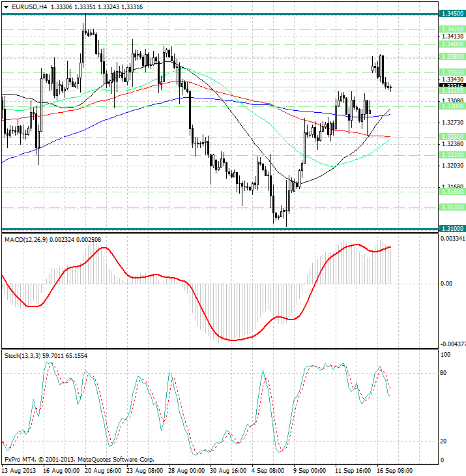Click the MACD zero level 0.00
The height and width of the screenshot is (476, 466).
[x=446, y=284]
